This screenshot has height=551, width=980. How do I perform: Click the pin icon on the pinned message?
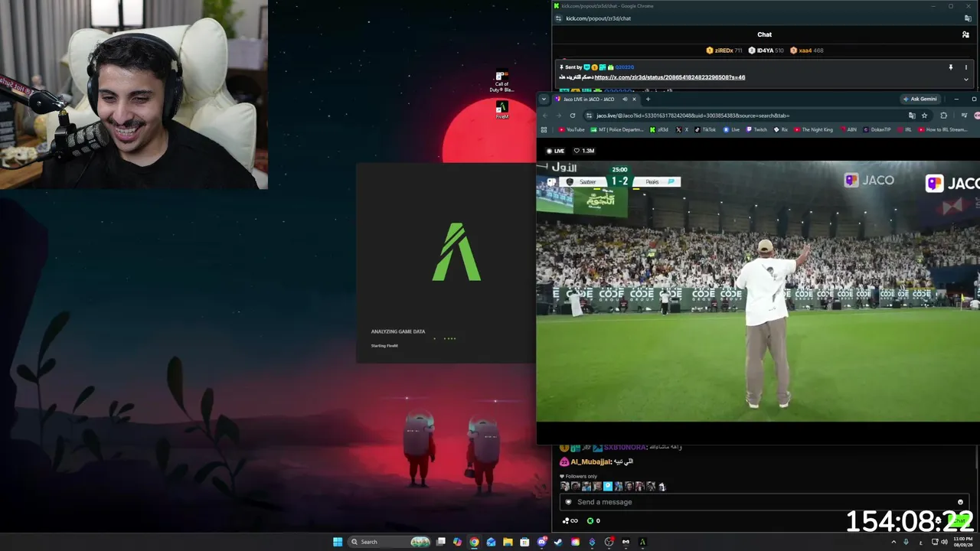[x=951, y=67]
